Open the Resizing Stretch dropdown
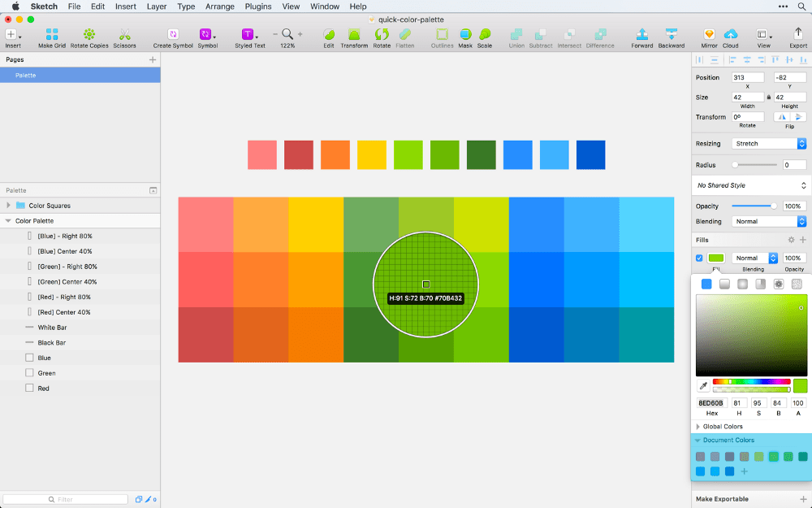The height and width of the screenshot is (508, 812). click(769, 144)
